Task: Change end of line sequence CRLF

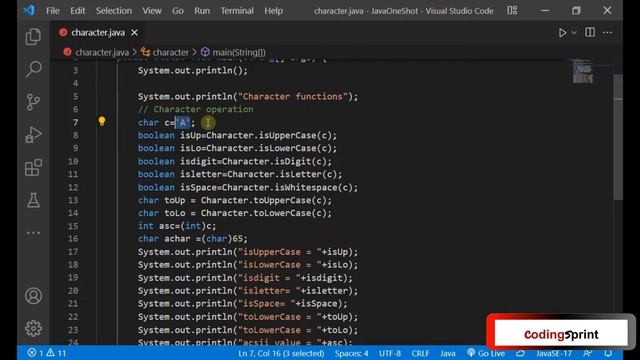Action: point(420,353)
